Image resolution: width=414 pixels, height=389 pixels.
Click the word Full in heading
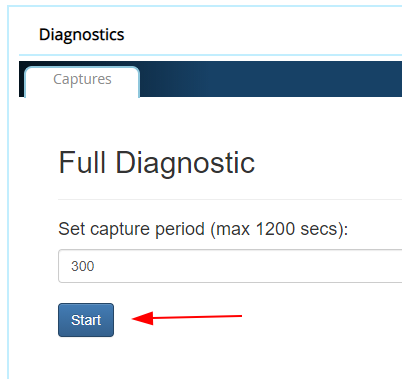click(82, 162)
